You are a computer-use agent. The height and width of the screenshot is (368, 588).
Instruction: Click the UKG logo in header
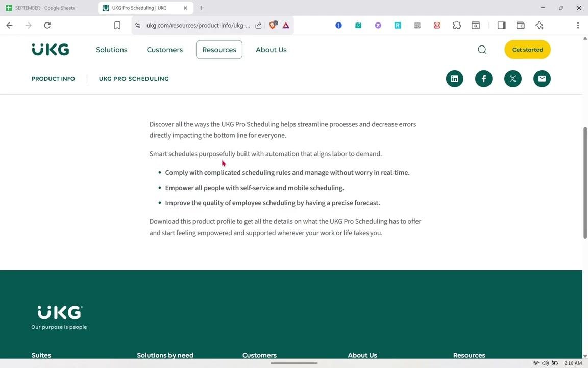[50, 49]
